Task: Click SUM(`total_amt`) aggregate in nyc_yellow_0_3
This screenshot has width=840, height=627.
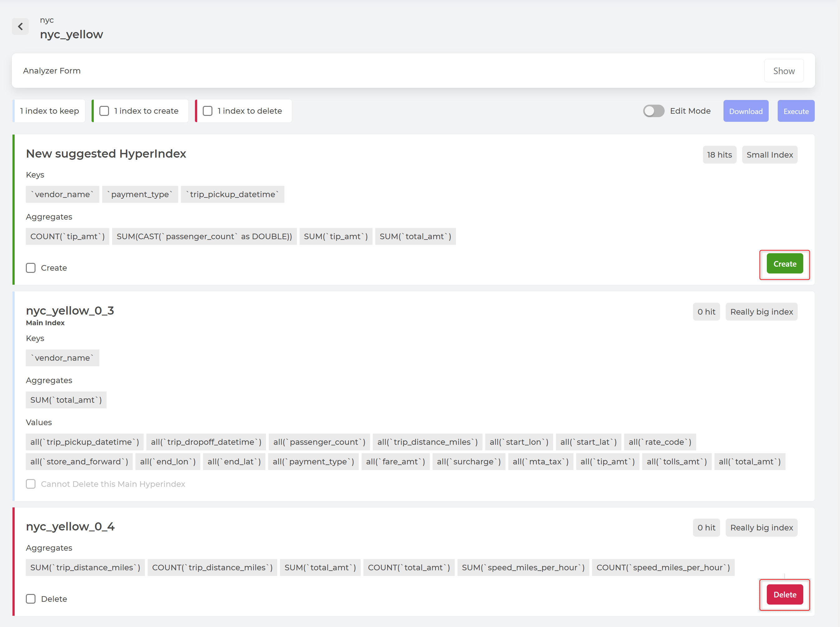Action: [66, 400]
